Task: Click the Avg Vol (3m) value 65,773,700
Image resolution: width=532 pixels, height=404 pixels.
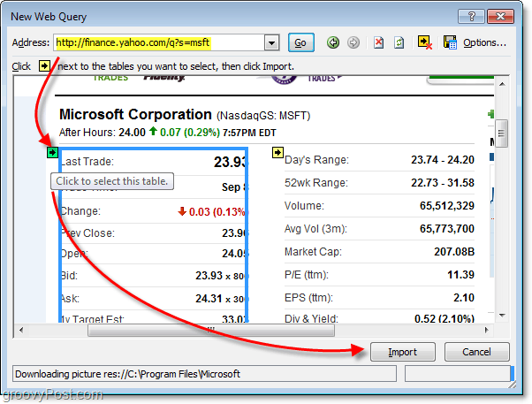Action: coord(446,229)
